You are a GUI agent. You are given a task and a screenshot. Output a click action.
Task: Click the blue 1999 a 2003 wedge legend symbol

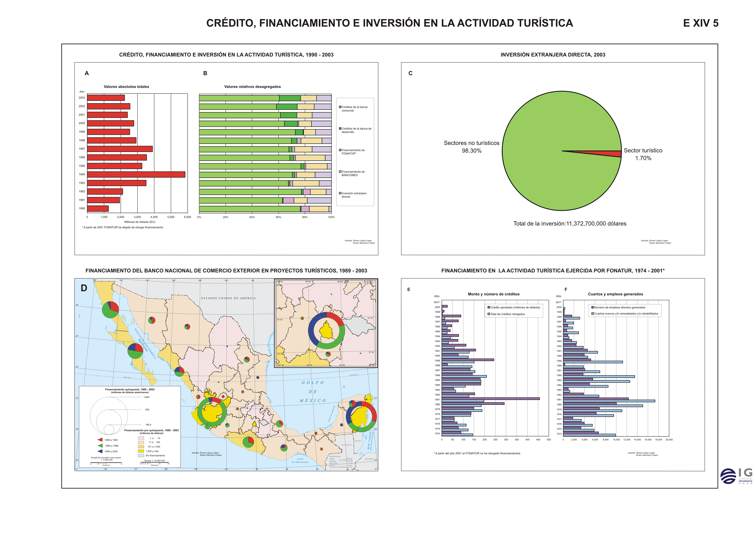100,451
